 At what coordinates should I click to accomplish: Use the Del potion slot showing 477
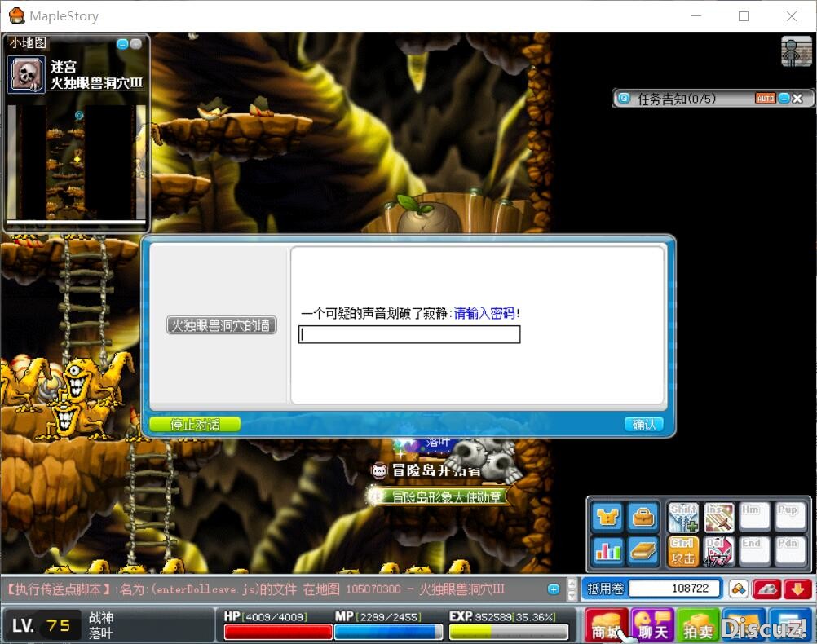[x=719, y=551]
